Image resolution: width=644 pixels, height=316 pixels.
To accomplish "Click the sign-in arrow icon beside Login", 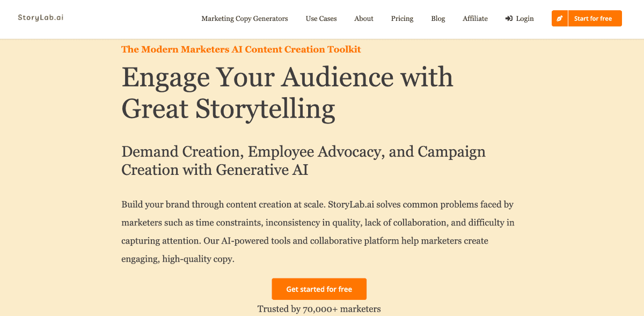I will point(509,19).
